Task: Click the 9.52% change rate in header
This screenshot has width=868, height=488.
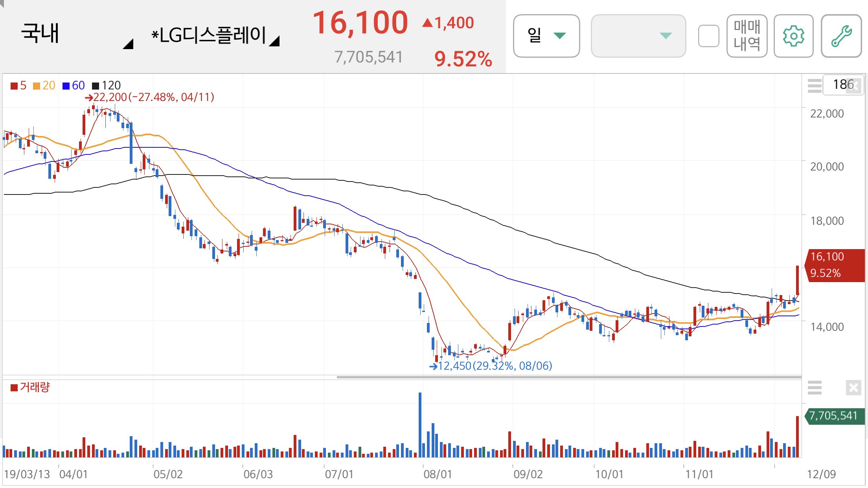Action: pos(463,59)
